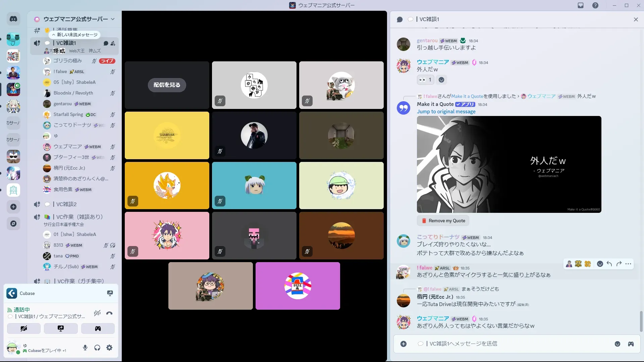
Task: Open user settings gear
Action: [109, 348]
